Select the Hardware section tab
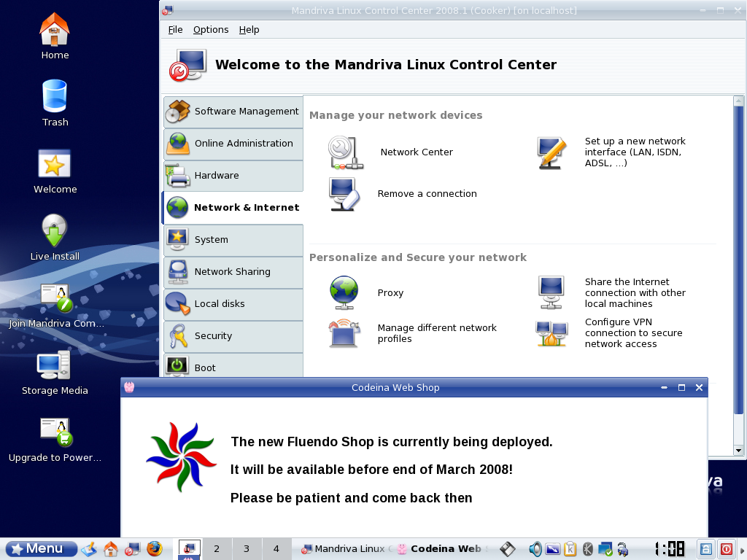The width and height of the screenshot is (747, 560). point(233,176)
